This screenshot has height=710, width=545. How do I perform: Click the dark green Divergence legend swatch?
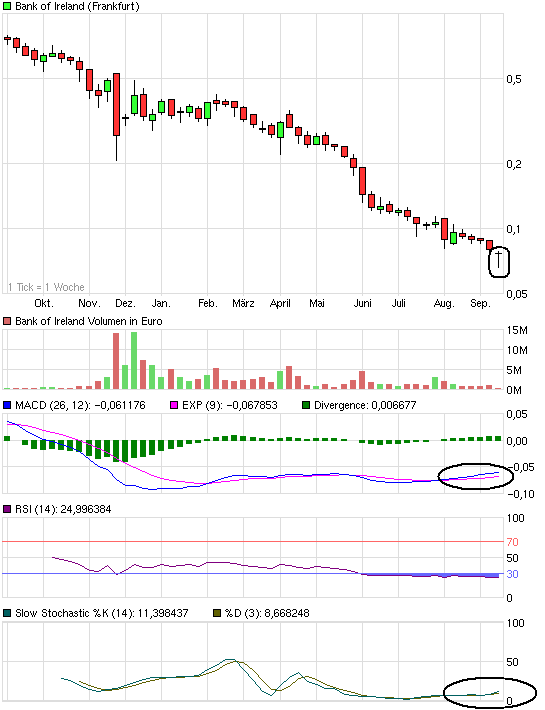pyautogui.click(x=306, y=405)
